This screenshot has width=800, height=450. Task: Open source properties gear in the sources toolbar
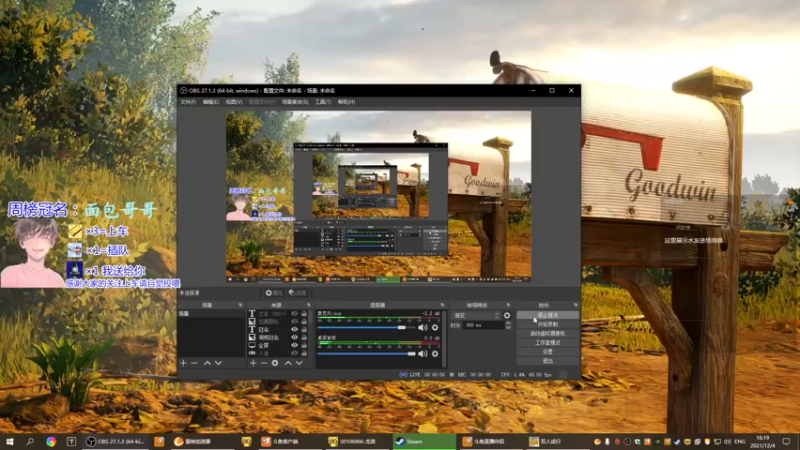point(275,363)
